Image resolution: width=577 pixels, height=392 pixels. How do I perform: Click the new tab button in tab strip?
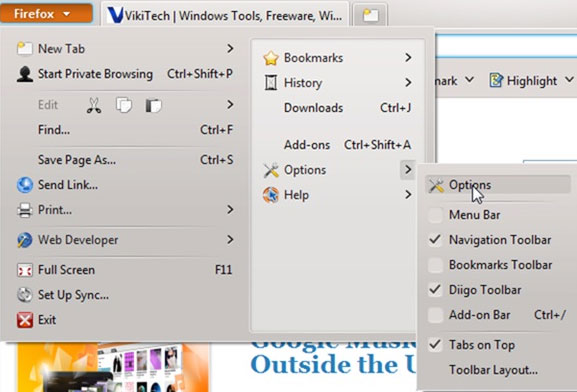(x=370, y=15)
